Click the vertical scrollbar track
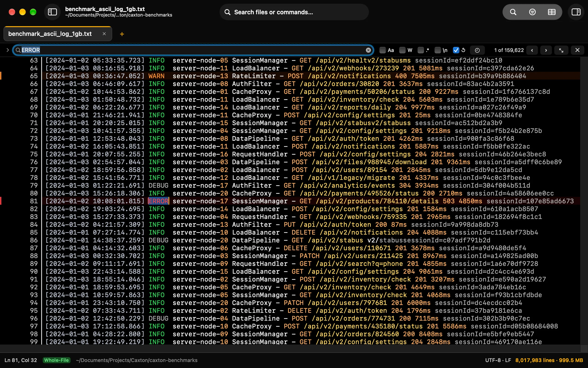Screen dimensions: 588x368 [x=584, y=201]
